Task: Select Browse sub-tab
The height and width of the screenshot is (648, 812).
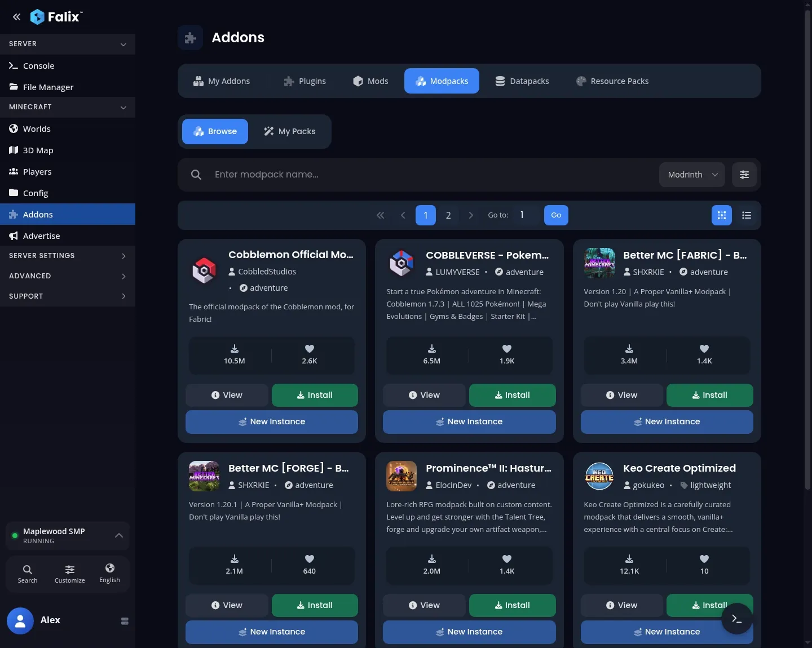Action: (215, 131)
